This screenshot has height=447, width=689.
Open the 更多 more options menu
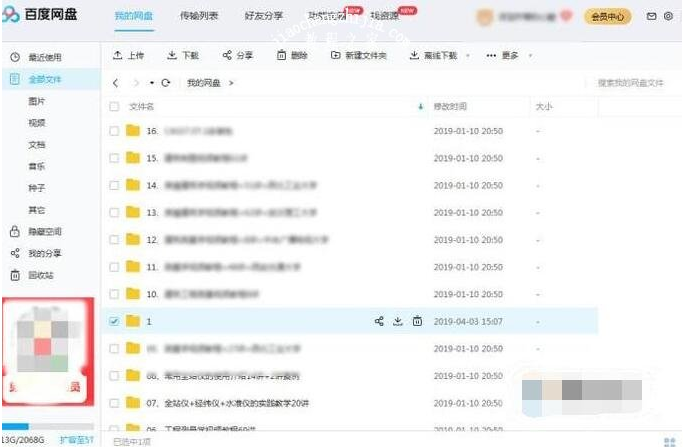point(502,55)
